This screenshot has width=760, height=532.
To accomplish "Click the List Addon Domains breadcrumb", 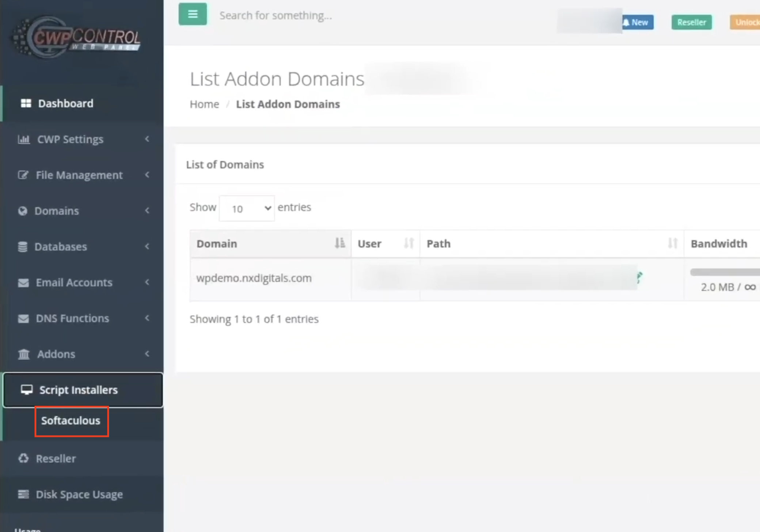I will (288, 104).
